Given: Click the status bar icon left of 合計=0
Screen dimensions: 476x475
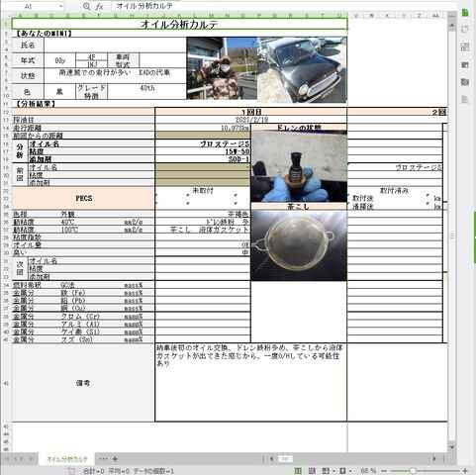Looking at the screenshot, I should pyautogui.click(x=71, y=471).
